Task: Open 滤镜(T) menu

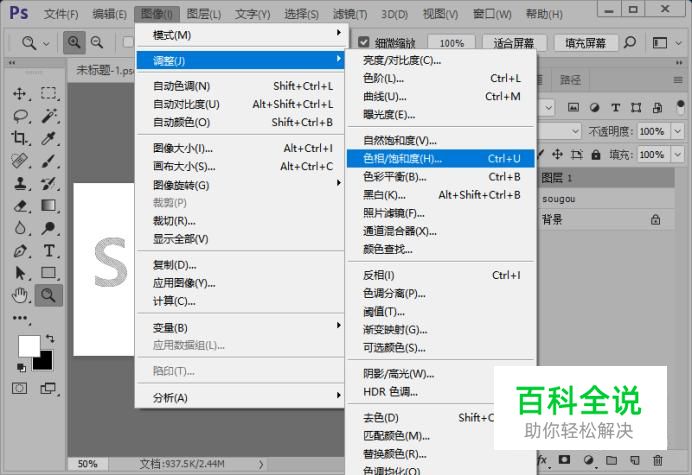Action: click(x=350, y=14)
